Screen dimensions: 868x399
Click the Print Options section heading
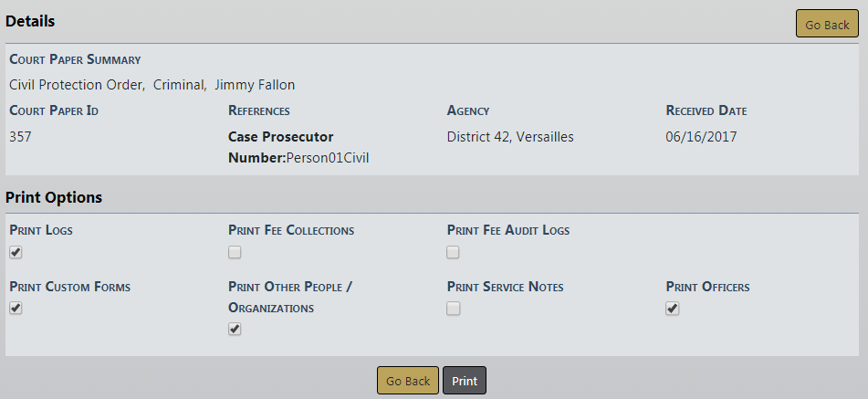coord(54,197)
